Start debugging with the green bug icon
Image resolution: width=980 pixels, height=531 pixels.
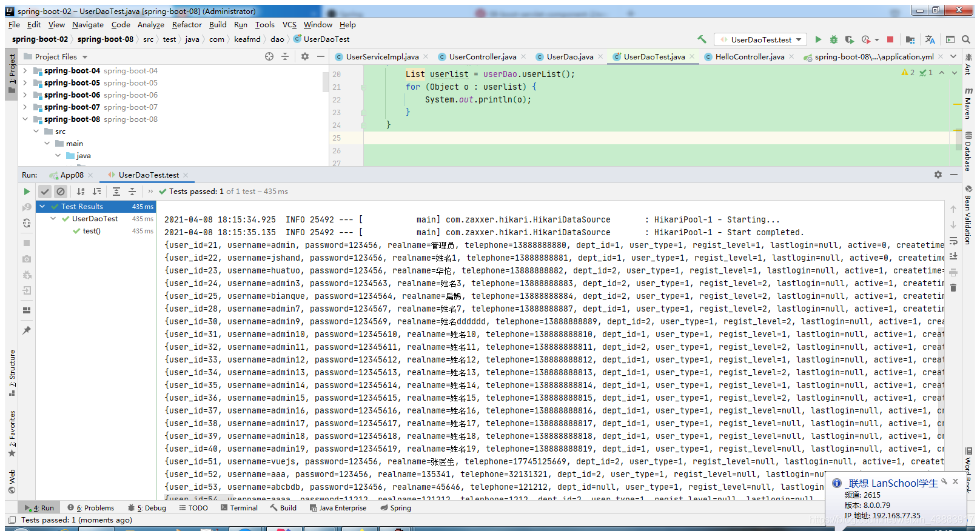[x=834, y=39]
